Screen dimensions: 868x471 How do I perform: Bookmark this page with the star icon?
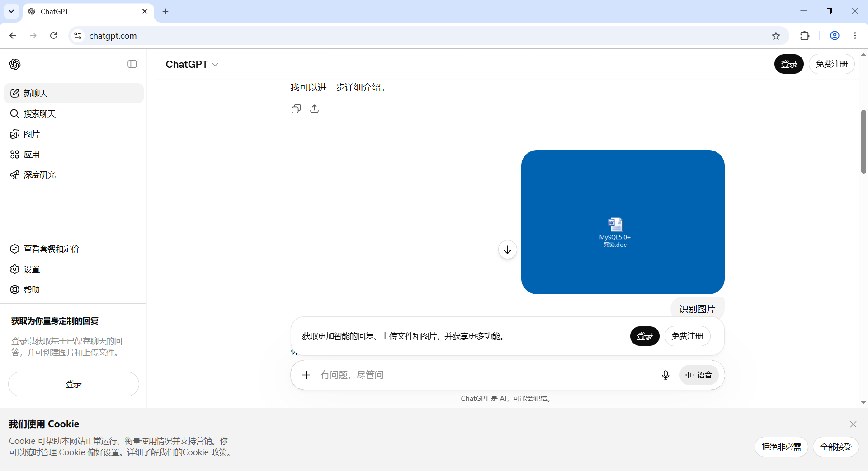coord(776,36)
